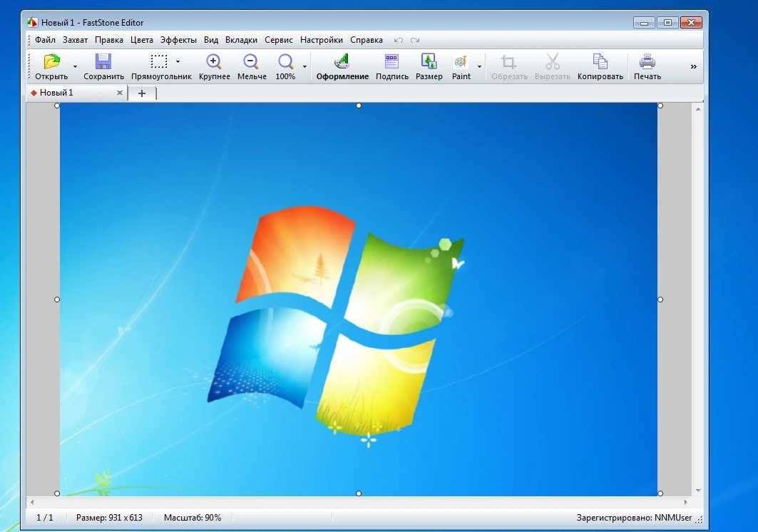This screenshot has height=532, width=758.
Task: Expand the Открыть dropdown arrow
Action: (75, 66)
